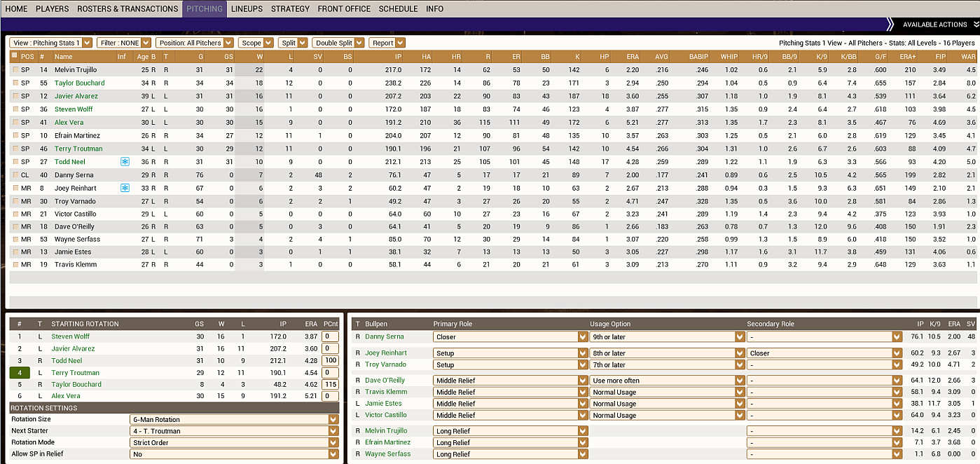Select the checkbox for Danny Serna's row

15,175
